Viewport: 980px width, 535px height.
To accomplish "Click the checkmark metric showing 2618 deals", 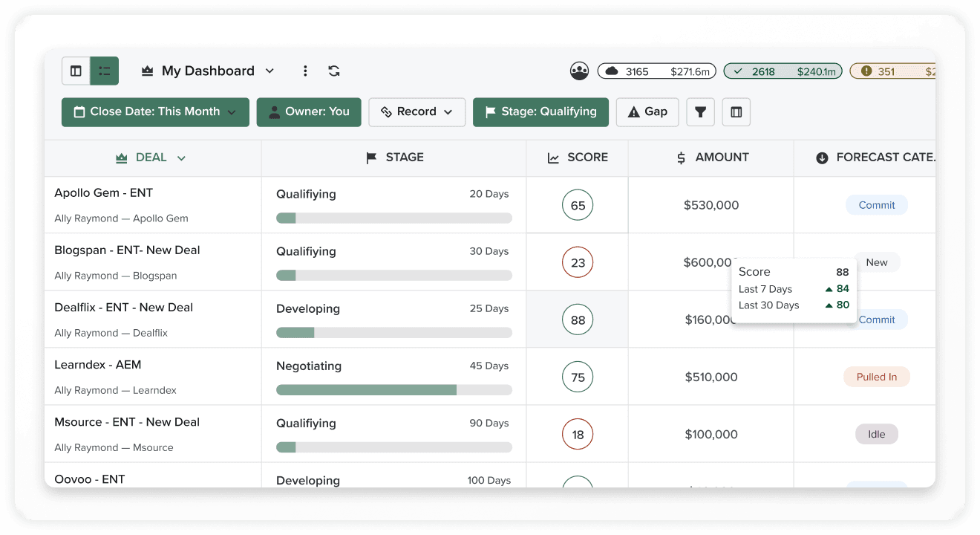I will [x=783, y=71].
